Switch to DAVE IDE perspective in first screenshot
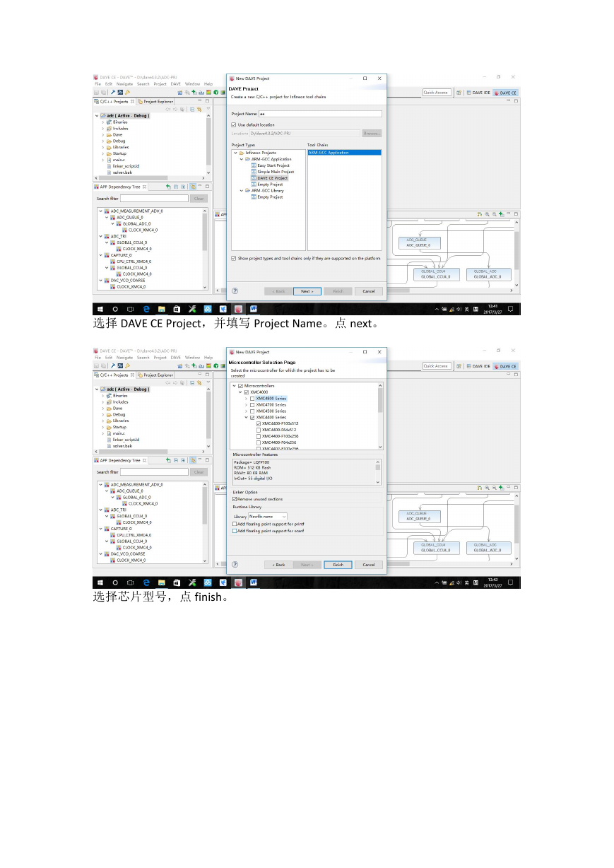This screenshot has height=868, width=614. coord(478,93)
